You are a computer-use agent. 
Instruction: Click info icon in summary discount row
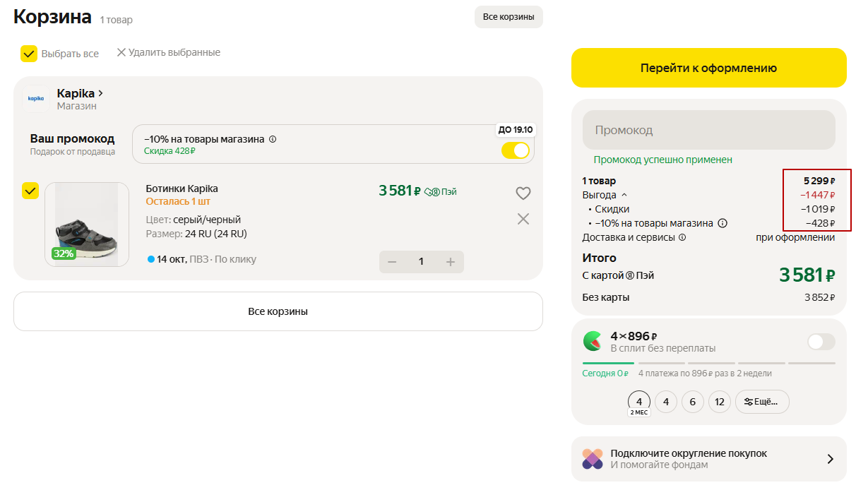tap(723, 223)
